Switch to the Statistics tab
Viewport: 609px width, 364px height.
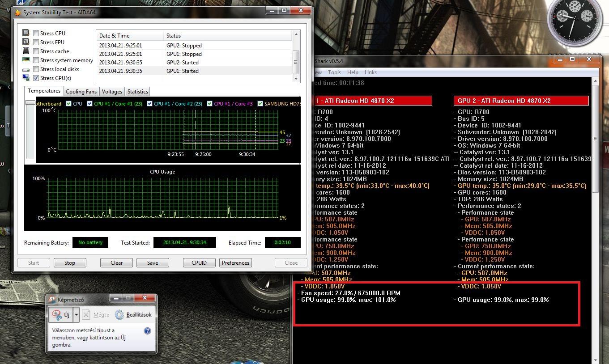138,91
